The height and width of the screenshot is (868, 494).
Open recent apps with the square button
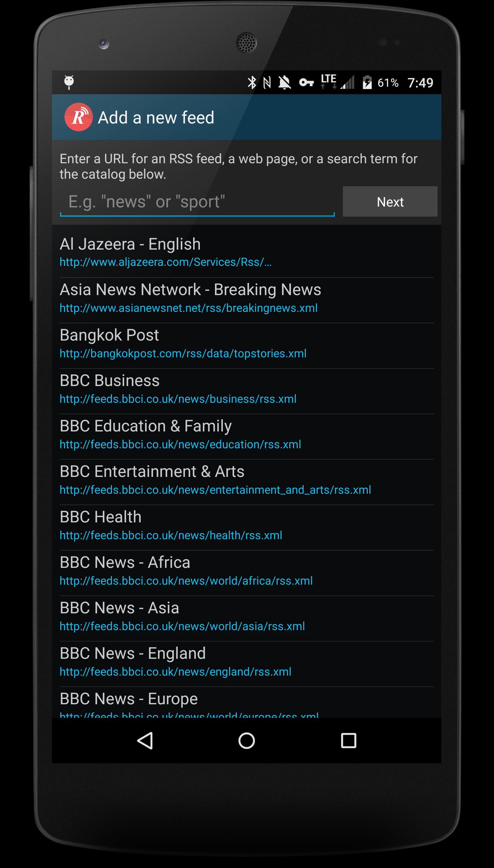[348, 741]
